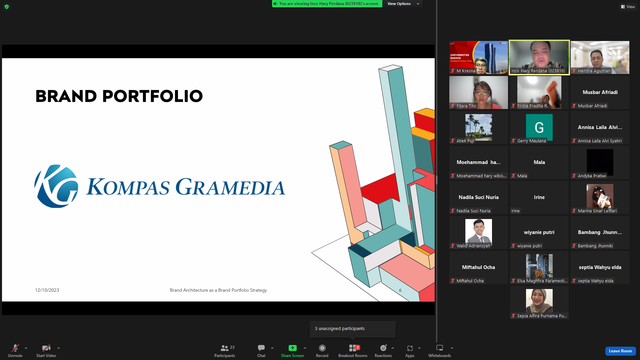Open Breakout Rooms
Screen dimensions: 640x360
point(353,350)
